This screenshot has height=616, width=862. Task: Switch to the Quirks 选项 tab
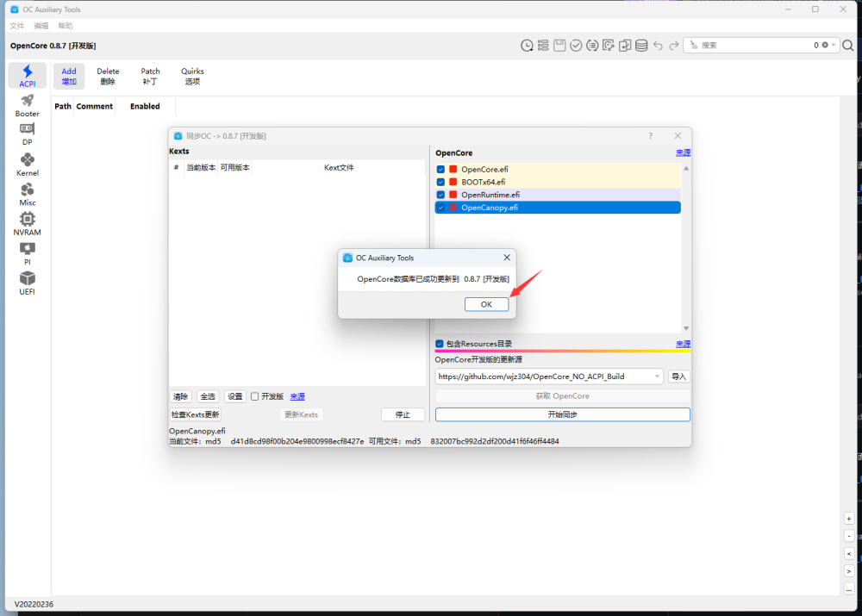click(x=192, y=76)
